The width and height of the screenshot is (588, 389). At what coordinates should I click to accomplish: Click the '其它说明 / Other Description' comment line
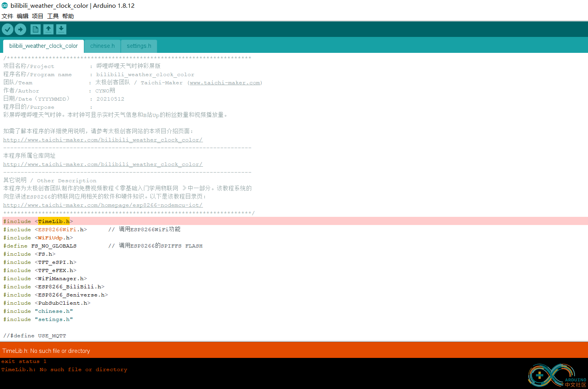pyautogui.click(x=50, y=180)
